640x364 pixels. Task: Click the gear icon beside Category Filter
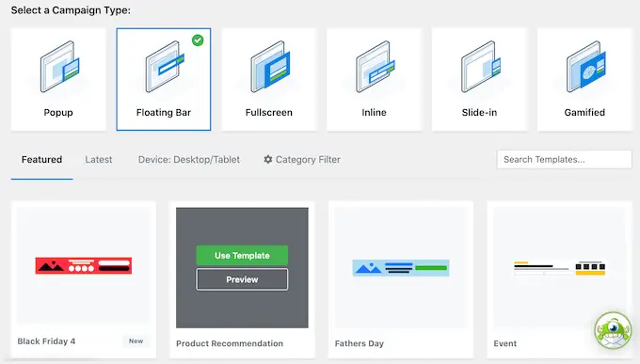pos(267,160)
